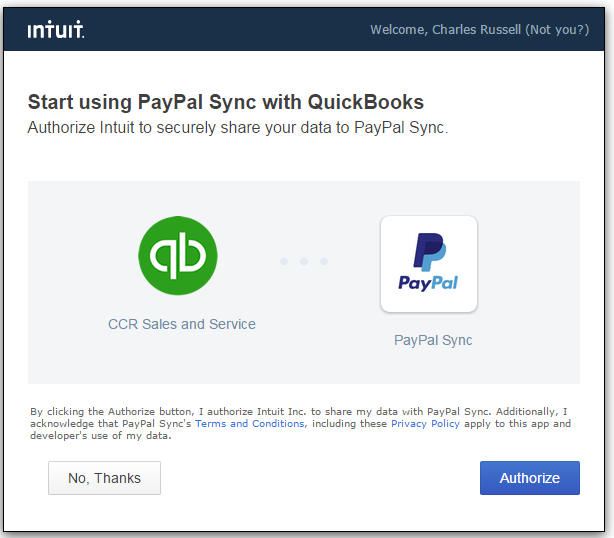Click subtitle Authorize Intuit to securely share
Viewport: 614px width, 538px height.
(238, 128)
